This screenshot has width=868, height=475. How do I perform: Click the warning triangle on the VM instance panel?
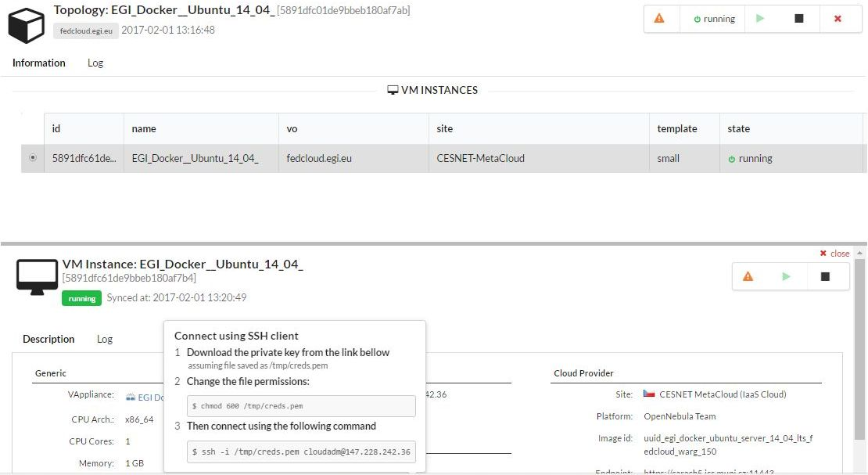(x=748, y=275)
